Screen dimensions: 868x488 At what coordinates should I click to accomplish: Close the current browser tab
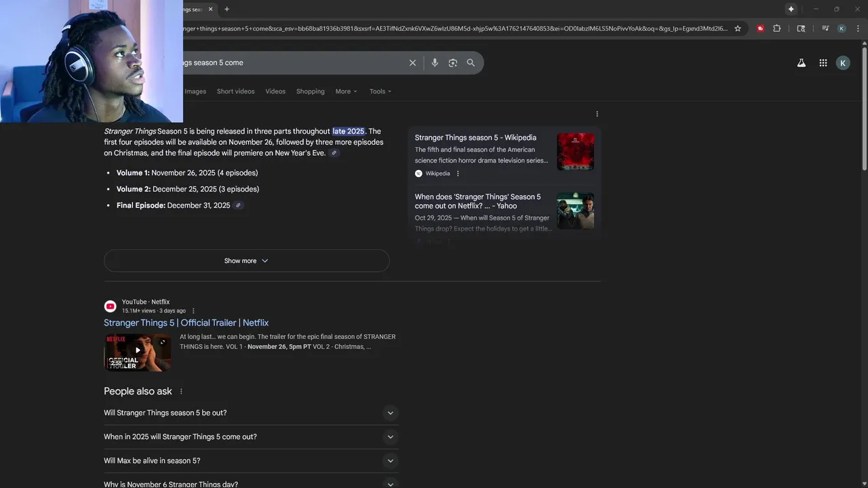(210, 9)
